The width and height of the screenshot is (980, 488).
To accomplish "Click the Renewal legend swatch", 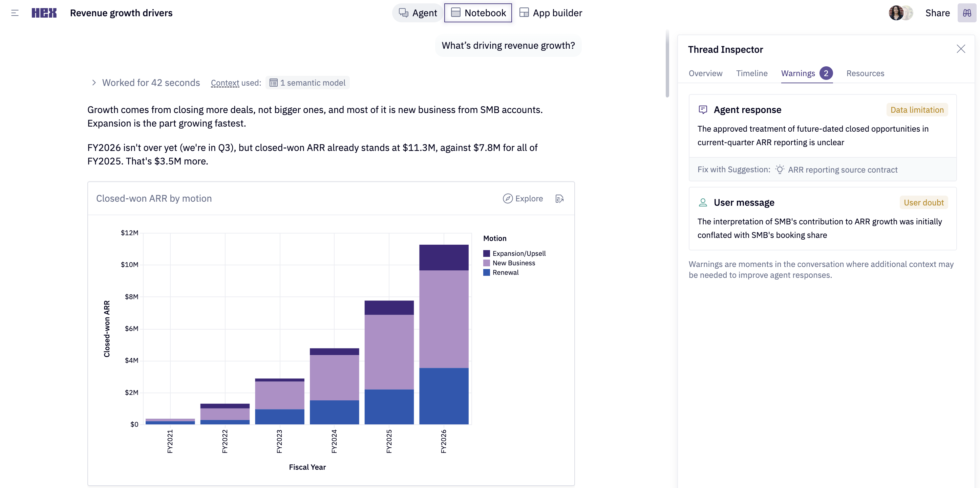I will (x=486, y=272).
